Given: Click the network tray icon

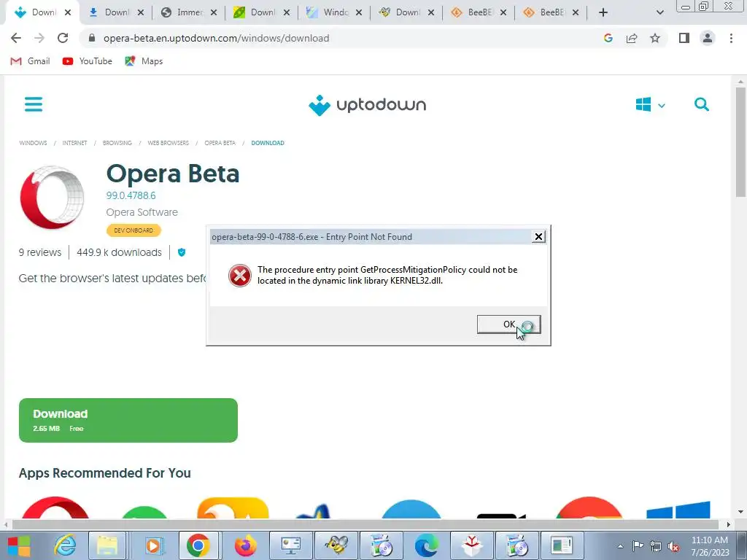Looking at the screenshot, I should (x=656, y=546).
